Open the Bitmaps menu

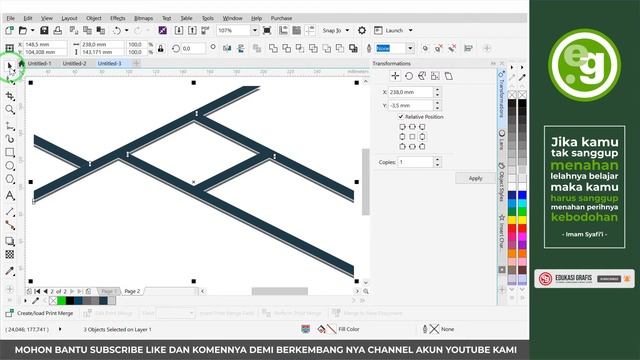tap(143, 18)
